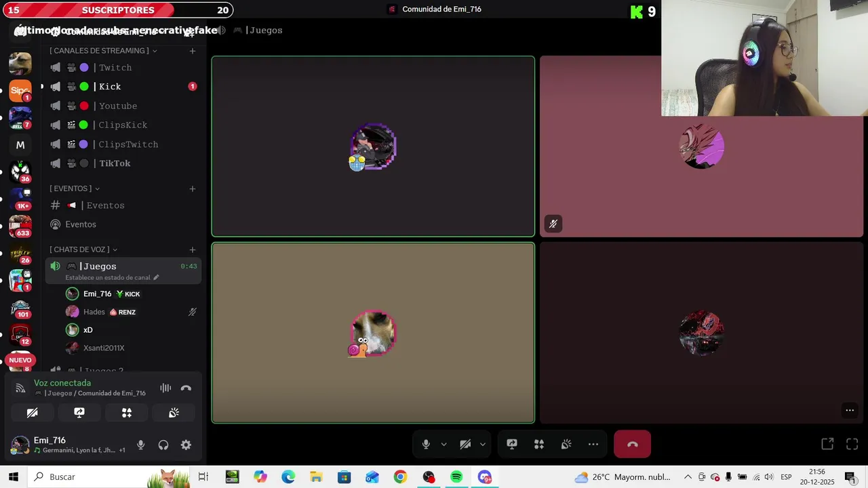
Task: Open the server Eventos calendar entry
Action: click(123, 224)
